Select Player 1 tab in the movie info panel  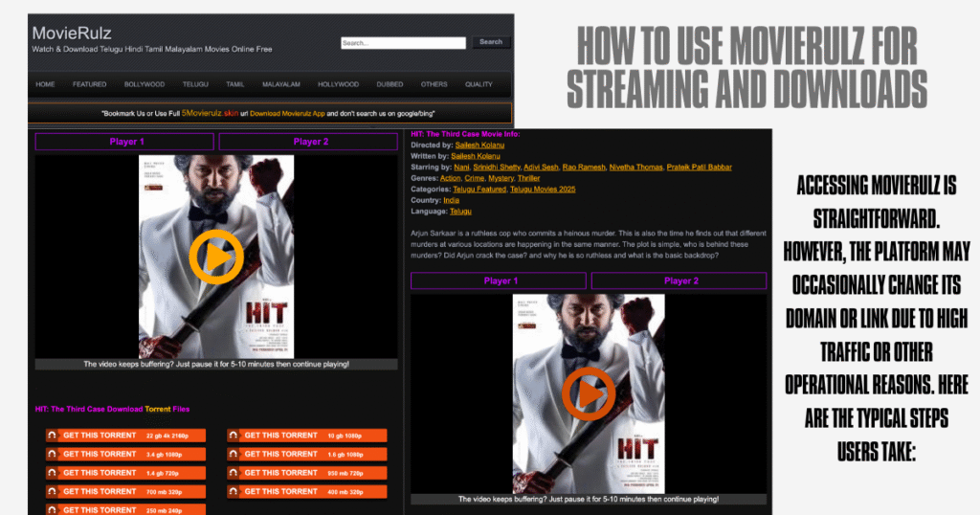point(499,280)
